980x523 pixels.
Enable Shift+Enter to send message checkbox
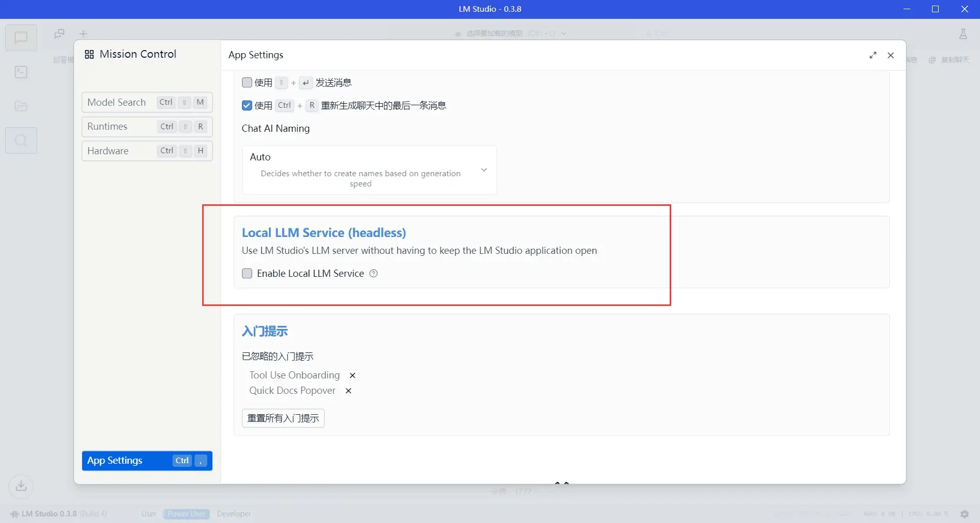247,82
